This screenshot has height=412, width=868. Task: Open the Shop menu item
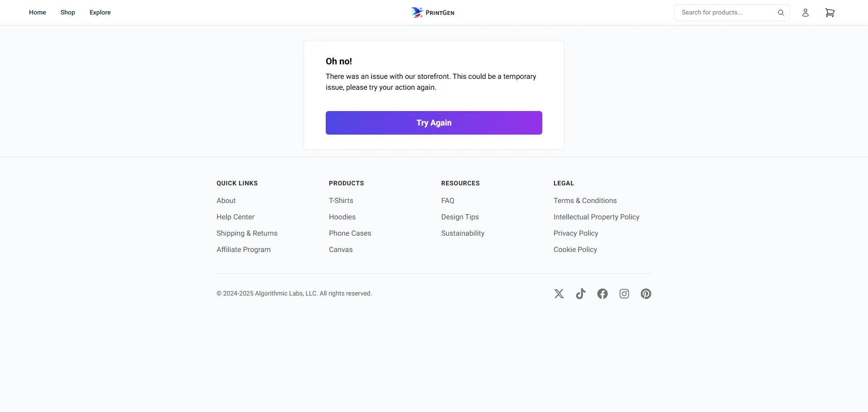coord(68,12)
